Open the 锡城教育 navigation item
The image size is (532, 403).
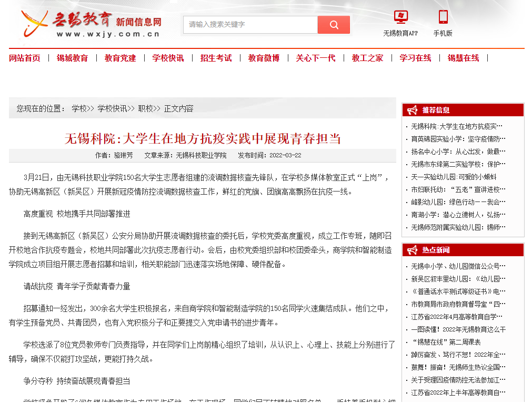(x=72, y=58)
